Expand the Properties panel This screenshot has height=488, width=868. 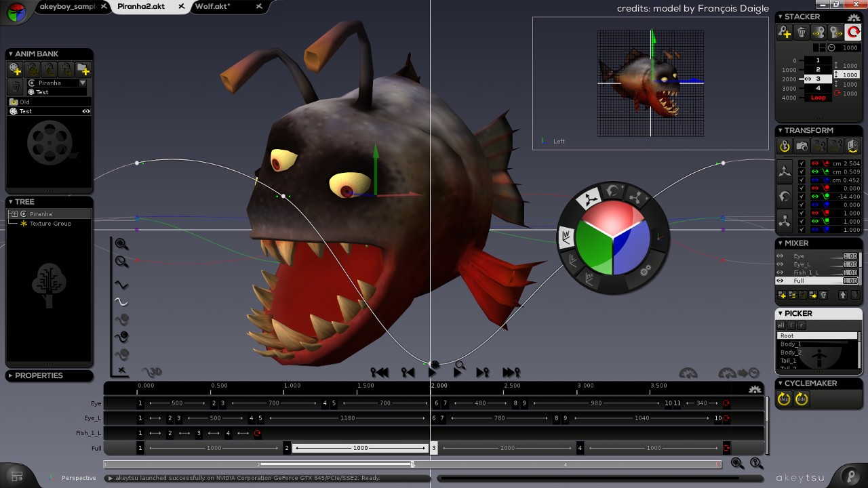click(x=10, y=375)
